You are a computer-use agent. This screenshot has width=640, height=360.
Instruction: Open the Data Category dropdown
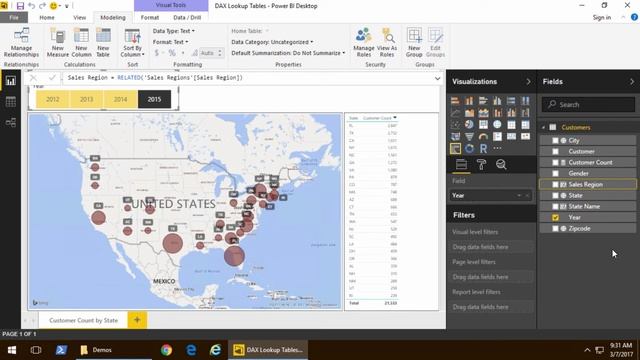coord(272,42)
